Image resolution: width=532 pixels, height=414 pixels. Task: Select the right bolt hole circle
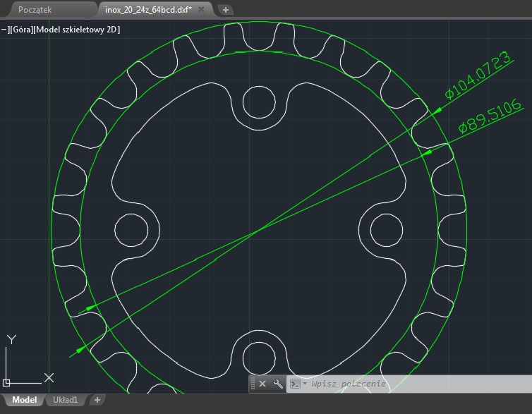(x=387, y=230)
